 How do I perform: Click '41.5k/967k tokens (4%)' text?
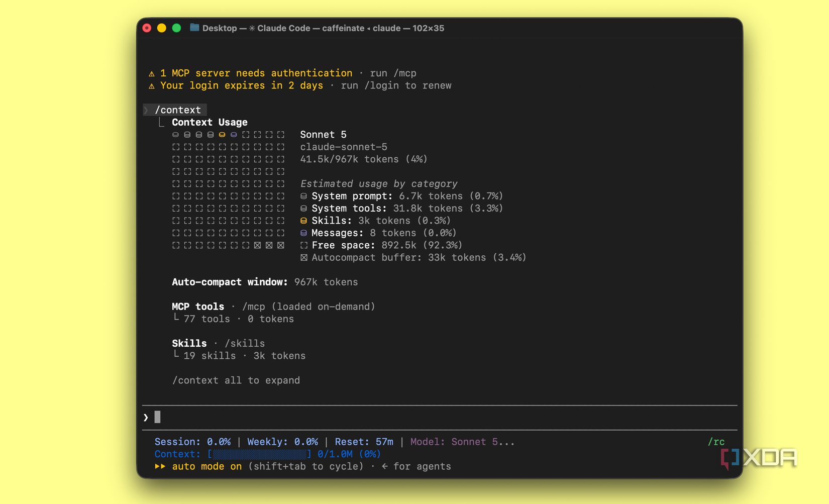[364, 159]
